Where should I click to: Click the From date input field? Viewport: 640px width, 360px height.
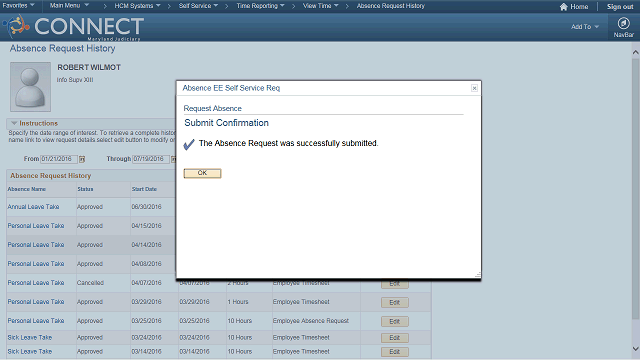(x=59, y=159)
